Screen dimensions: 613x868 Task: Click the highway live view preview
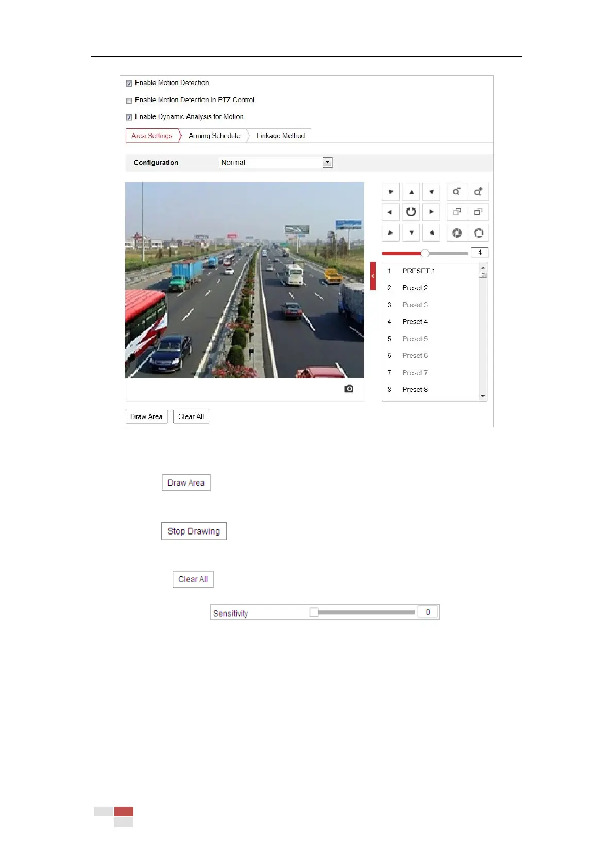[245, 280]
